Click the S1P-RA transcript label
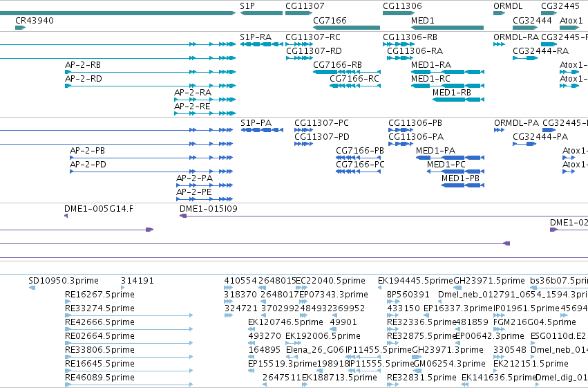 point(256,37)
